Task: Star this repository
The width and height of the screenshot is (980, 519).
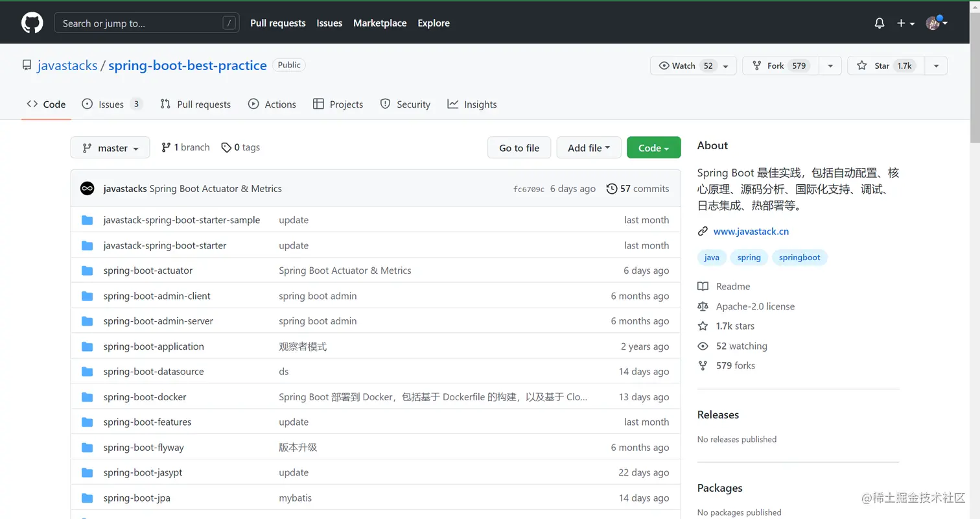Action: (885, 66)
